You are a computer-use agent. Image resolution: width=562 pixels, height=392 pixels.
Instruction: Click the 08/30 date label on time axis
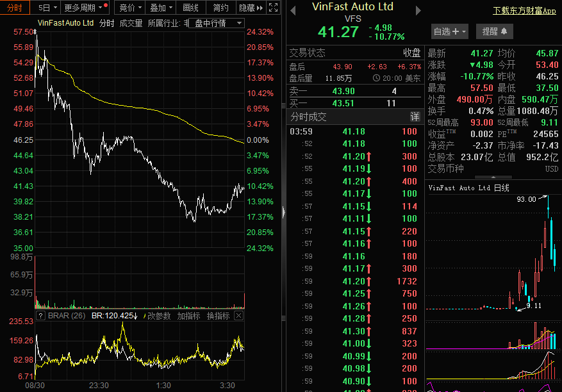(x=35, y=386)
